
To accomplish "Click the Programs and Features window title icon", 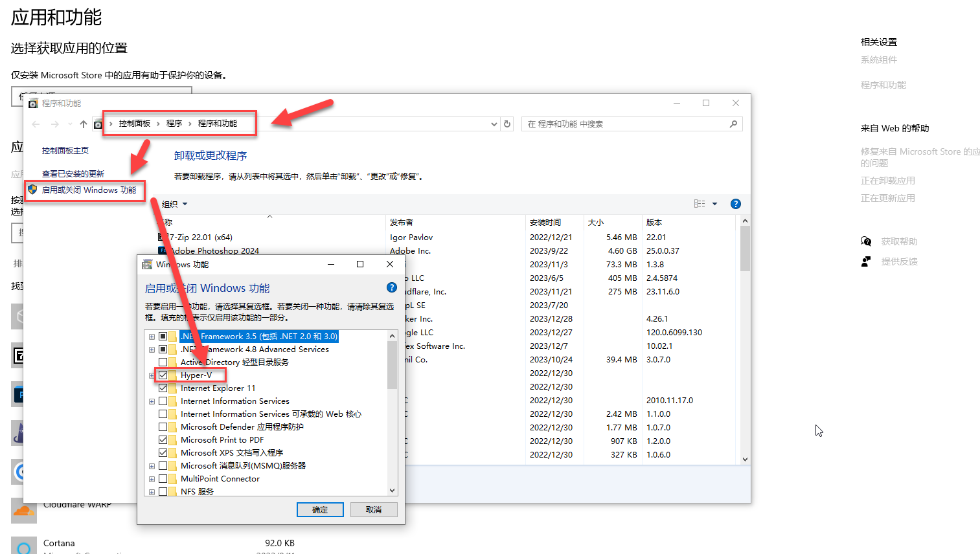I will tap(33, 104).
